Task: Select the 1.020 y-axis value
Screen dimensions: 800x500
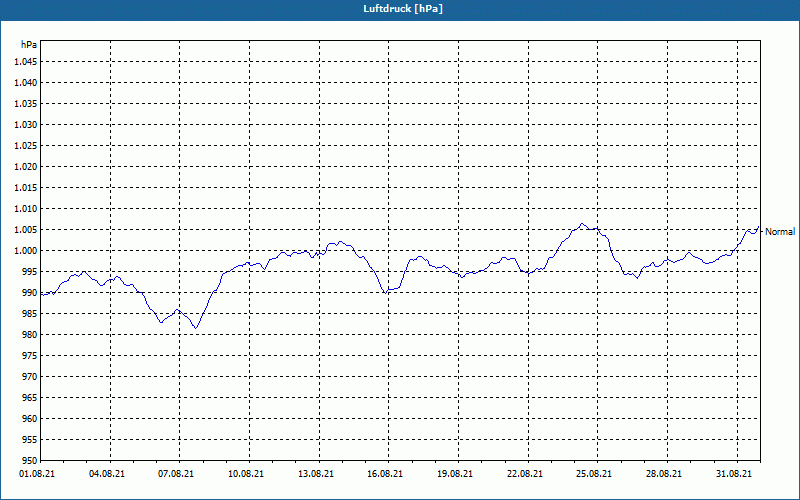Action: pos(24,166)
